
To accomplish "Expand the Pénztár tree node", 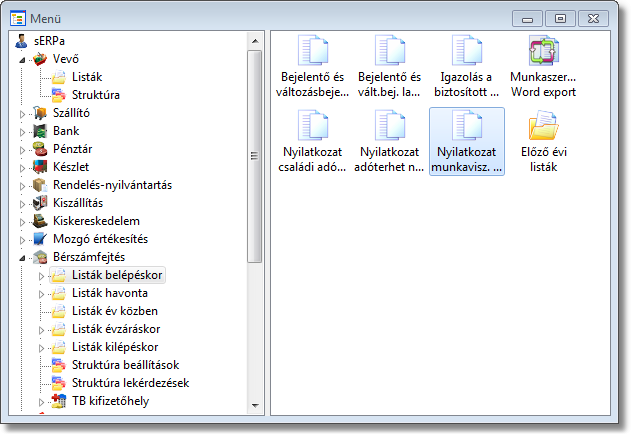I will [23, 150].
